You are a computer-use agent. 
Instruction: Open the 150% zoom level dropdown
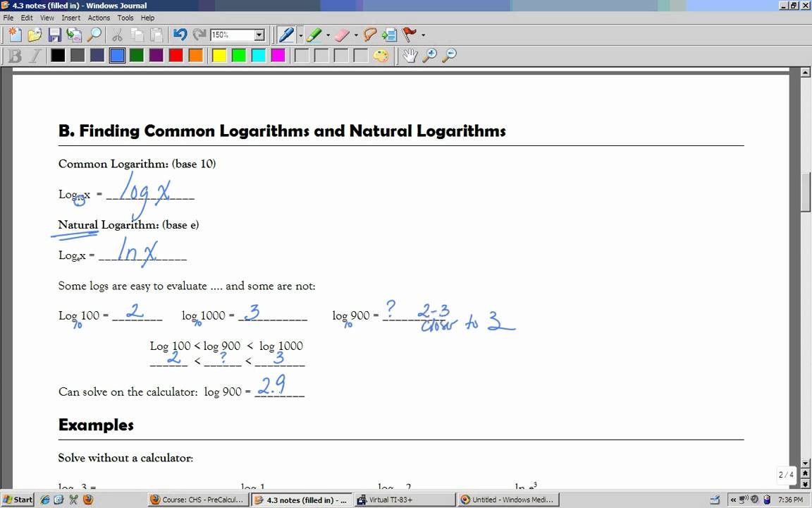click(x=259, y=35)
